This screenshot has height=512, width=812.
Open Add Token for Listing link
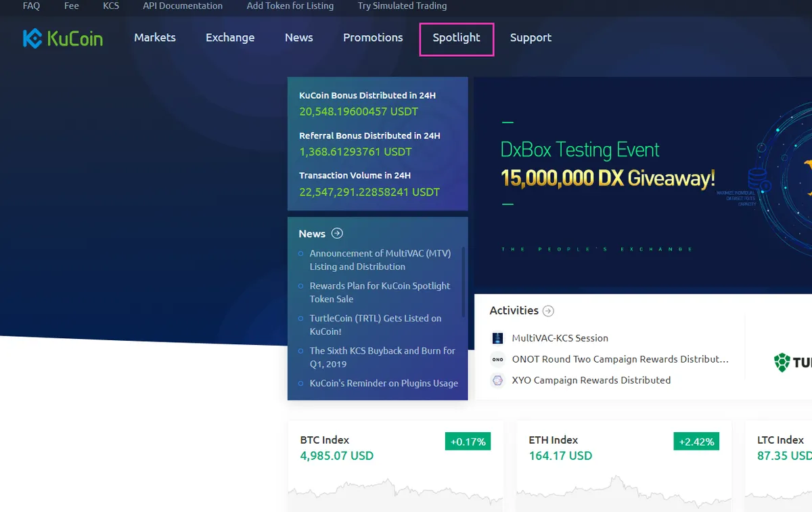[290, 5]
